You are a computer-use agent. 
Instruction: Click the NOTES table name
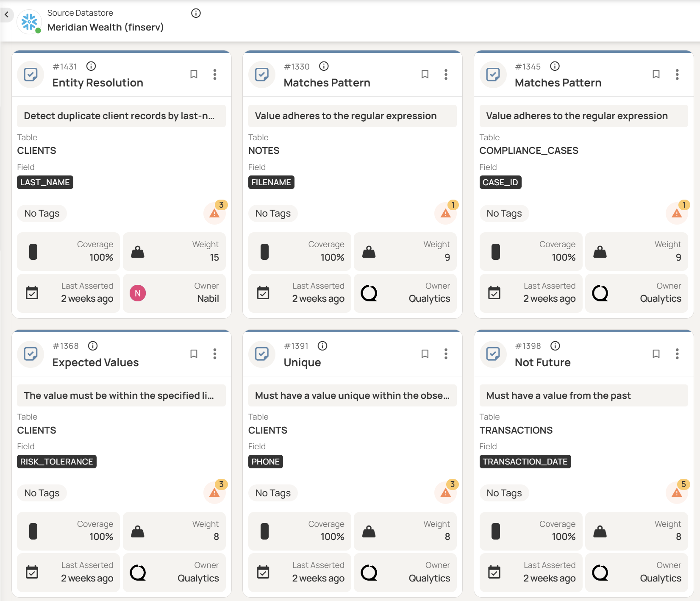264,150
